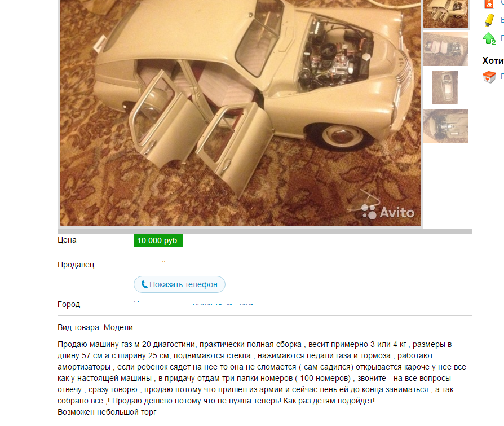This screenshot has height=426, width=504.
Task: Open second thumbnail of roofless car side view
Action: click(x=445, y=49)
